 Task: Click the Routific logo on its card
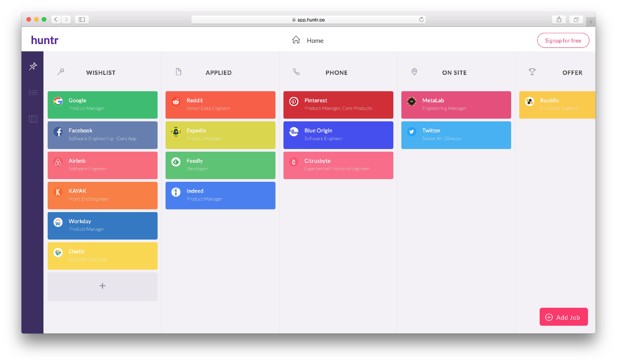[x=529, y=101]
